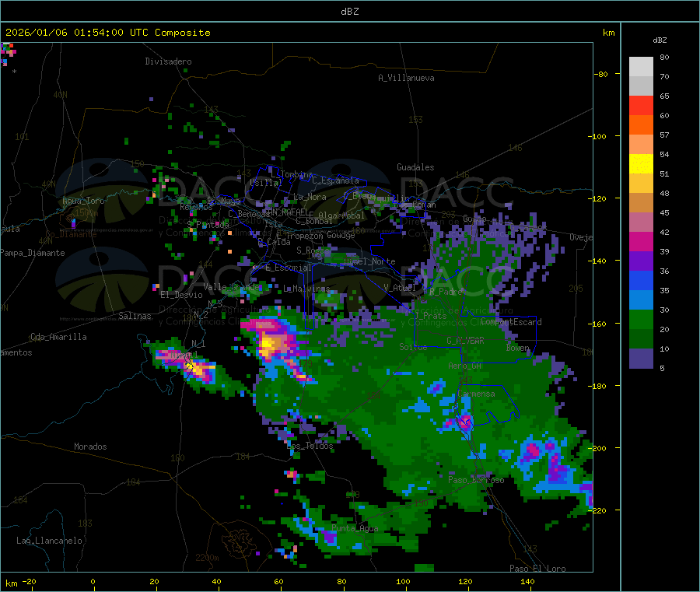Click the C_Española location label
The image size is (700, 592).
[335, 180]
